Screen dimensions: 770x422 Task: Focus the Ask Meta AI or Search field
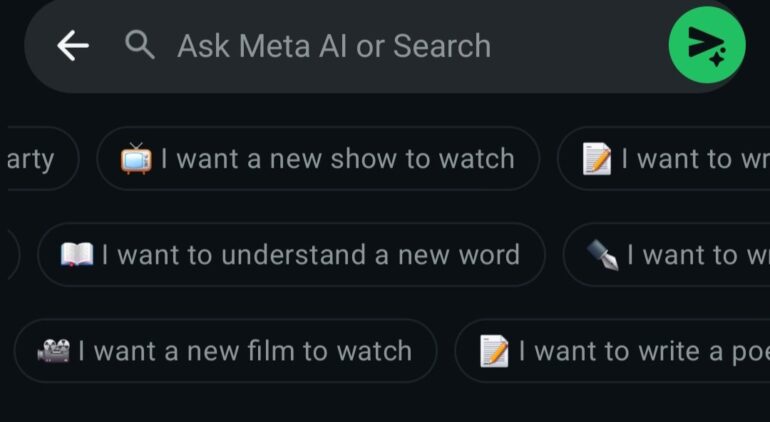400,46
